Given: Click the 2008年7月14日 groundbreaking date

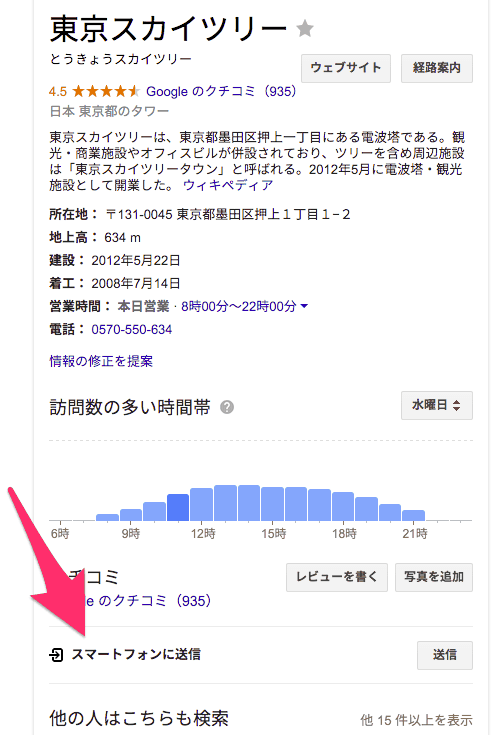Looking at the screenshot, I should [x=136, y=284].
